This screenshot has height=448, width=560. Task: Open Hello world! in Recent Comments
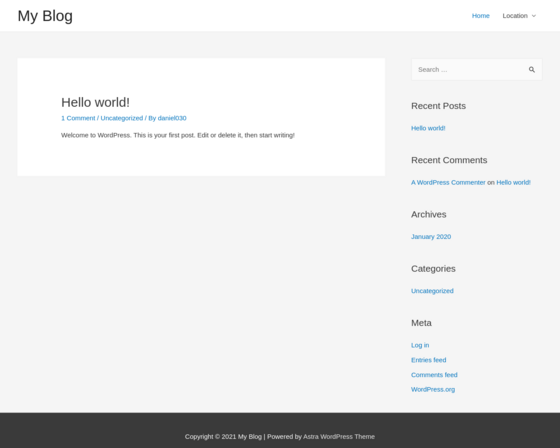[513, 182]
